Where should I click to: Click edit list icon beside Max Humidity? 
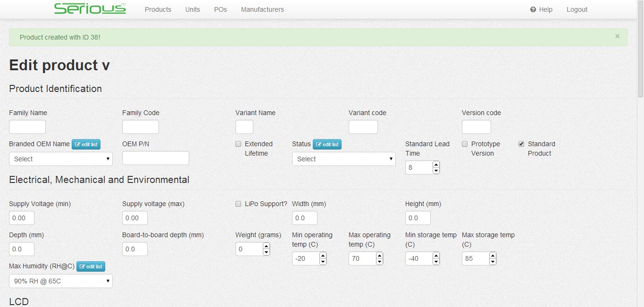[91, 266]
